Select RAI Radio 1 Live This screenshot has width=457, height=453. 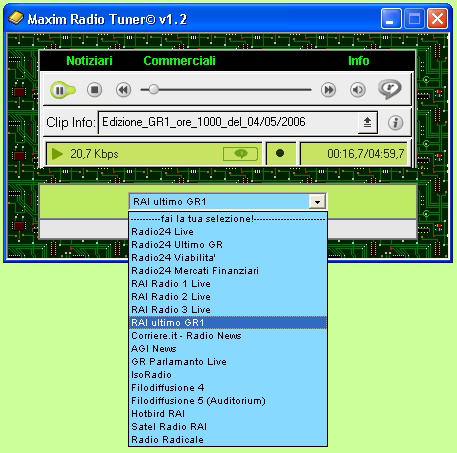click(228, 284)
